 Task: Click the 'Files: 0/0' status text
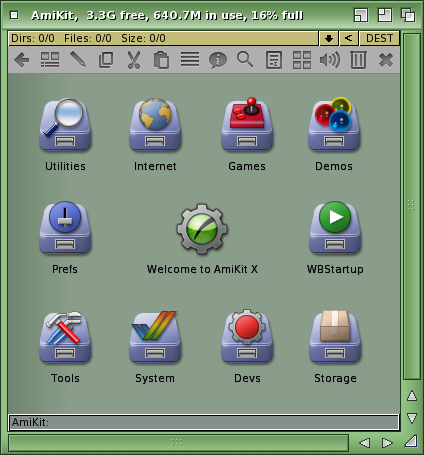(x=88, y=38)
